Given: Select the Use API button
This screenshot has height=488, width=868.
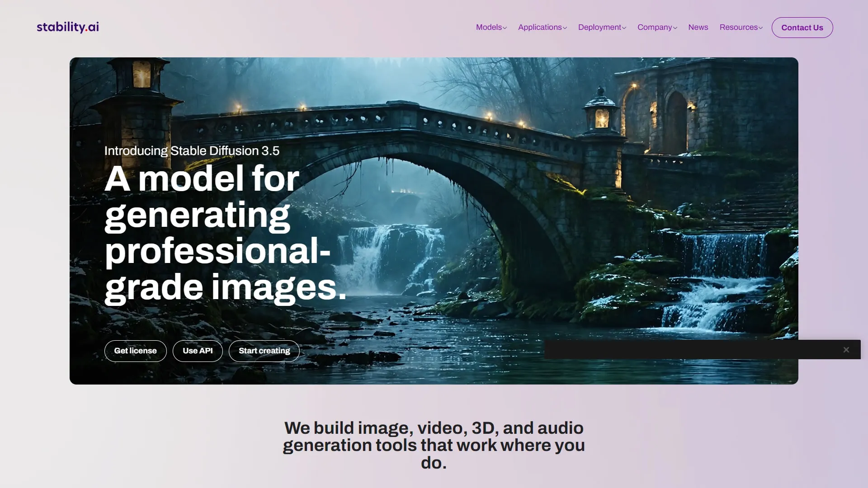Looking at the screenshot, I should pyautogui.click(x=198, y=351).
